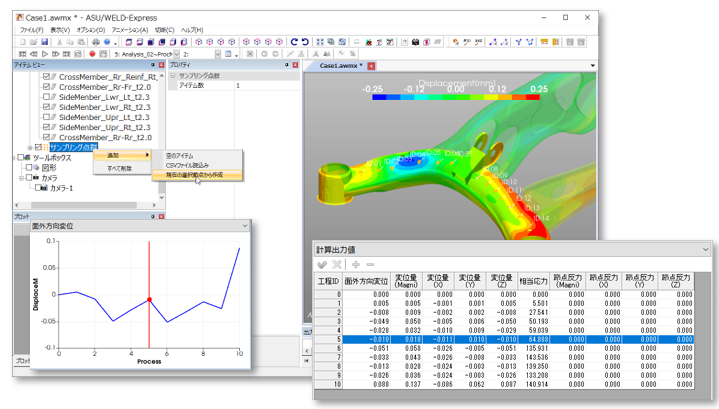719x409 pixels.
Task: Close the Case1.awmx document tab
Action: [x=372, y=65]
